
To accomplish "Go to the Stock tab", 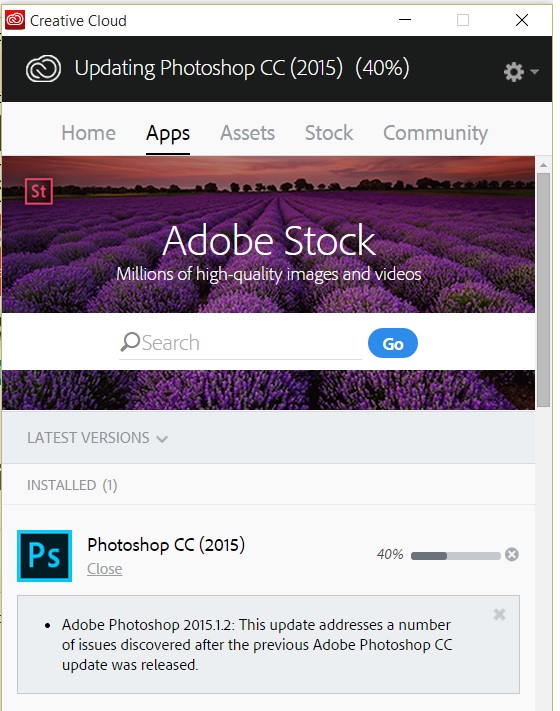I will click(329, 133).
